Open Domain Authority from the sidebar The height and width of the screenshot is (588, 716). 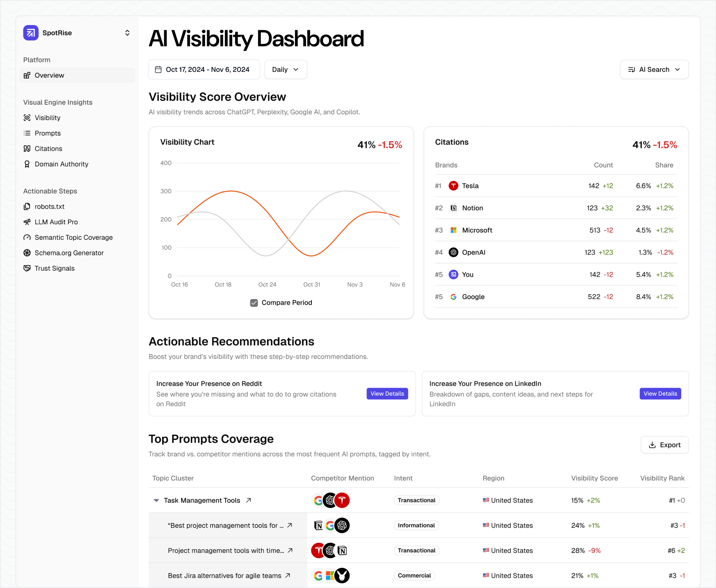click(61, 164)
